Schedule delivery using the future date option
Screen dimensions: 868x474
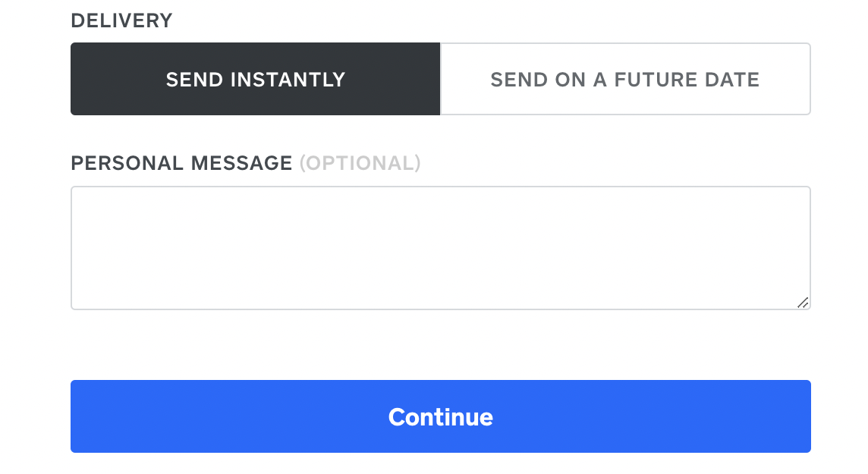pyautogui.click(x=625, y=79)
